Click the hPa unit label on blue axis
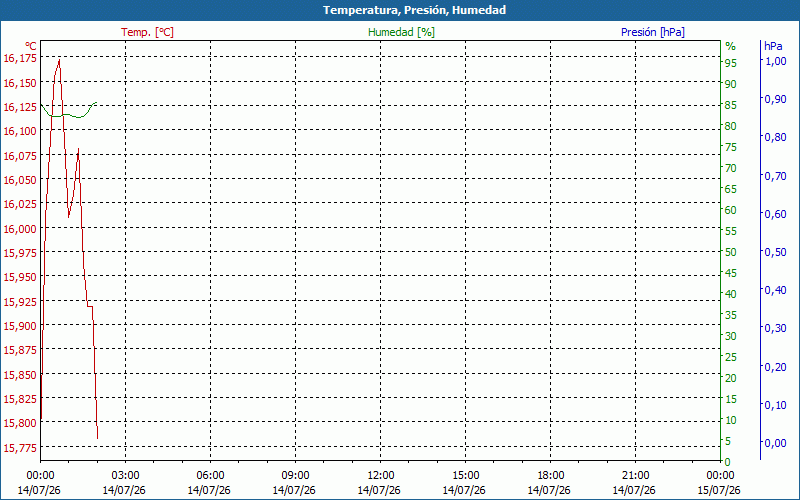The width and height of the screenshot is (800, 500). (x=772, y=46)
